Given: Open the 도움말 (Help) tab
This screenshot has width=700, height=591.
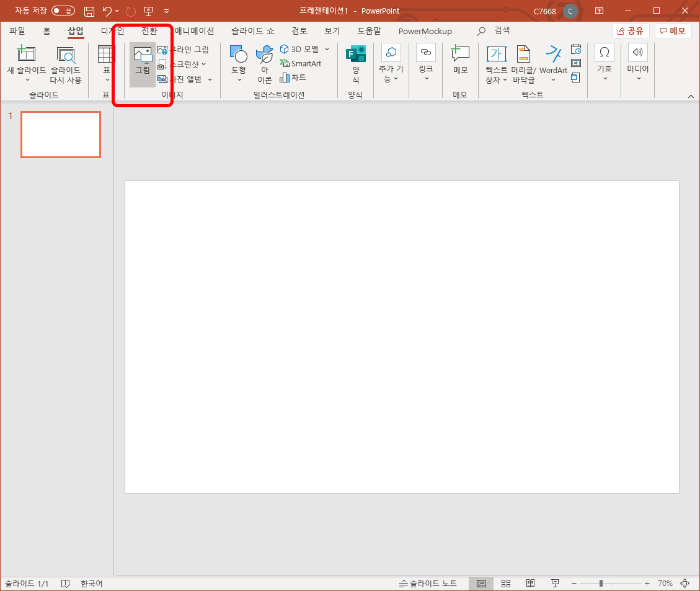Looking at the screenshot, I should click(369, 31).
